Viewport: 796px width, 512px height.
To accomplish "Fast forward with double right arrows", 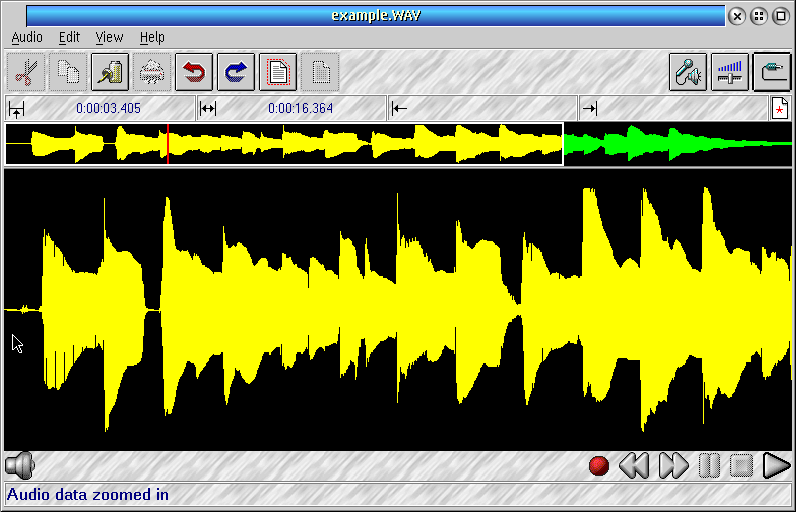I will (674, 465).
